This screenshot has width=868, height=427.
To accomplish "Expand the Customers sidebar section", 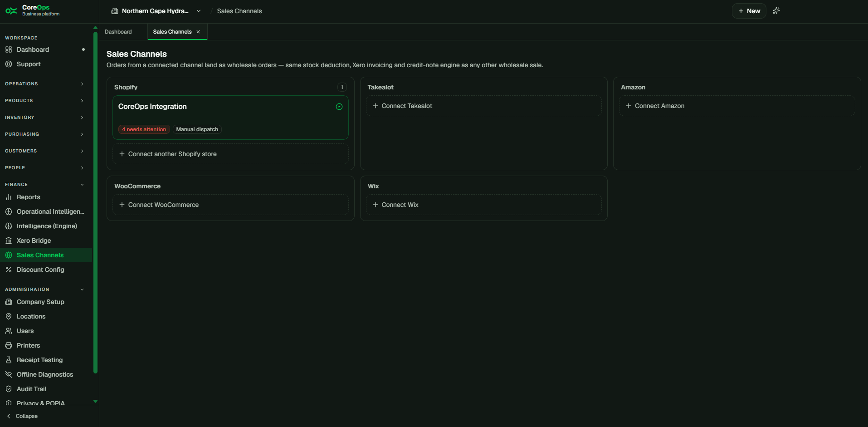I will click(x=44, y=151).
